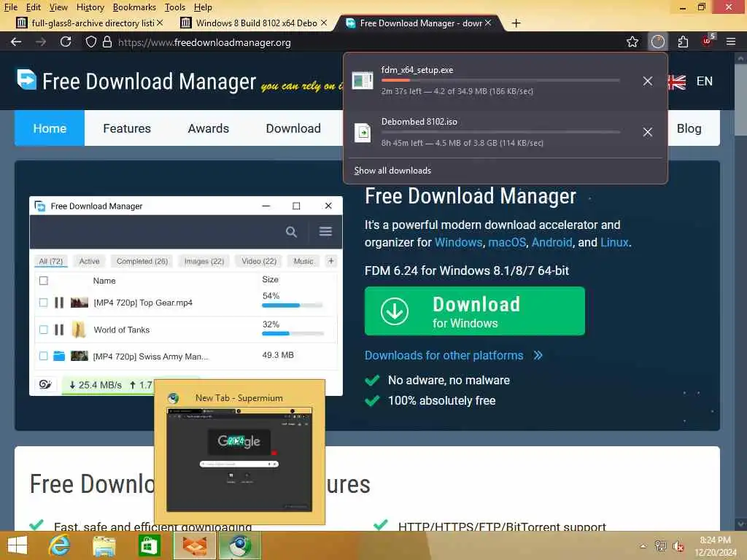Click the green Download for Windows button
This screenshot has height=560, width=747.
pos(474,311)
